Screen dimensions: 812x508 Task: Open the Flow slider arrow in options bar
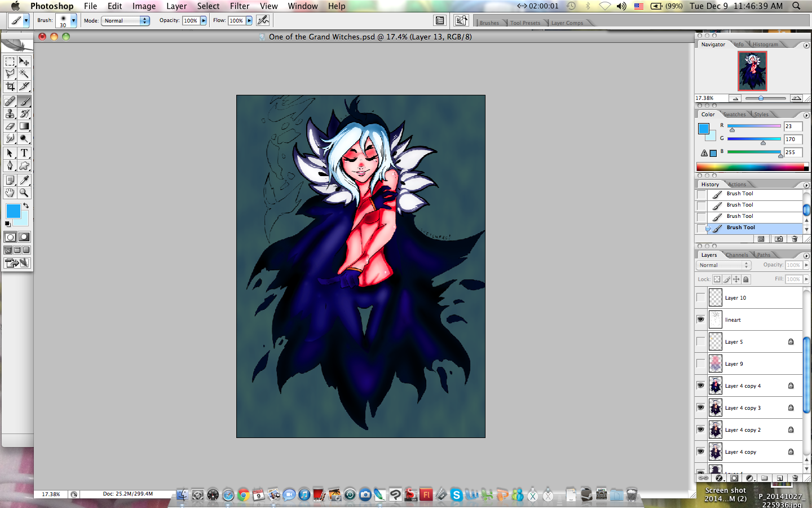[x=249, y=21]
